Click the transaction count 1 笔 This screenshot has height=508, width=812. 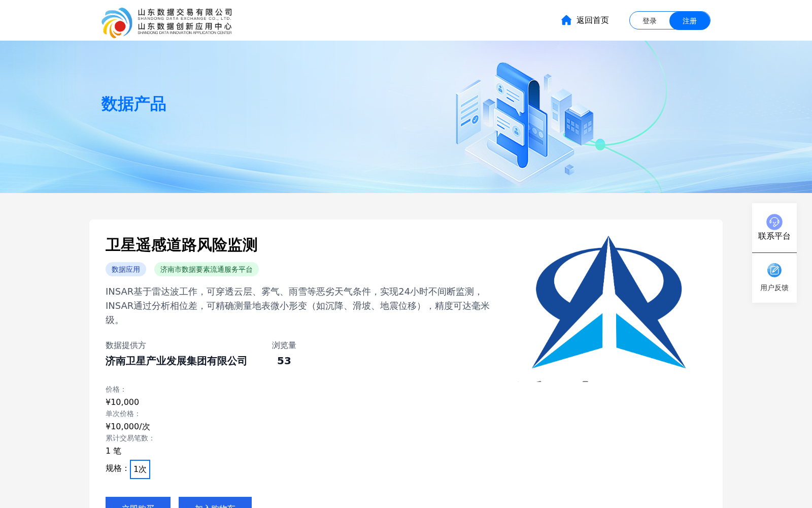(114, 451)
